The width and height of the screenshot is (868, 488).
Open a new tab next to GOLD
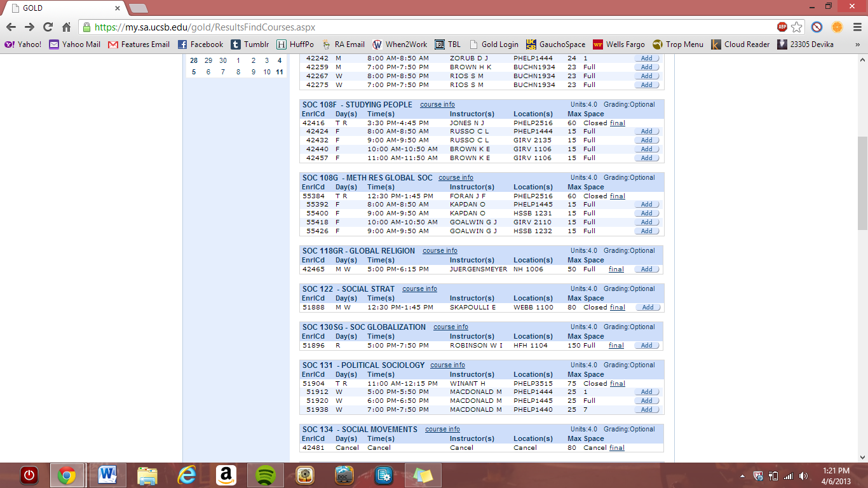[x=138, y=8]
